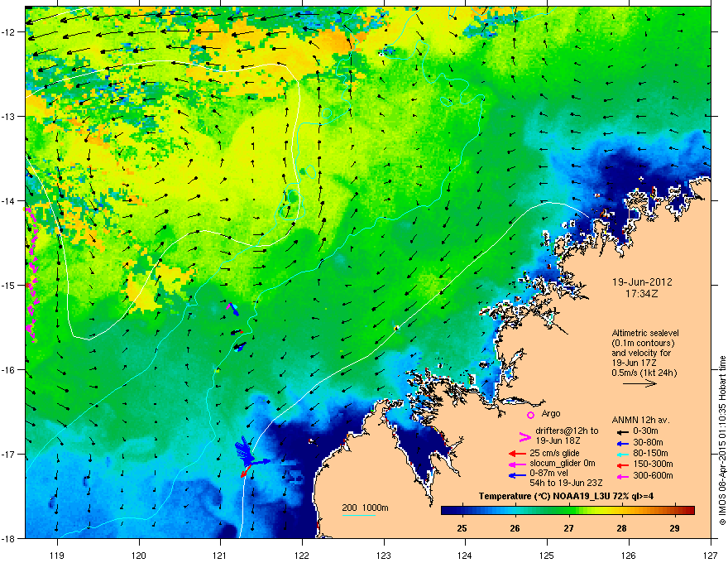Click the 'Altimetric sealevel' text
728x563 pixels.
point(645,333)
